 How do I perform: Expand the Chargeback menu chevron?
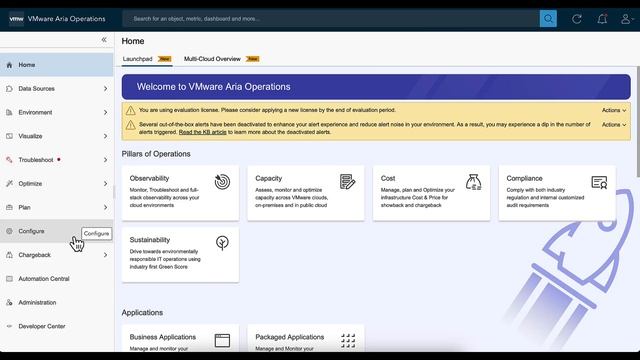105,255
